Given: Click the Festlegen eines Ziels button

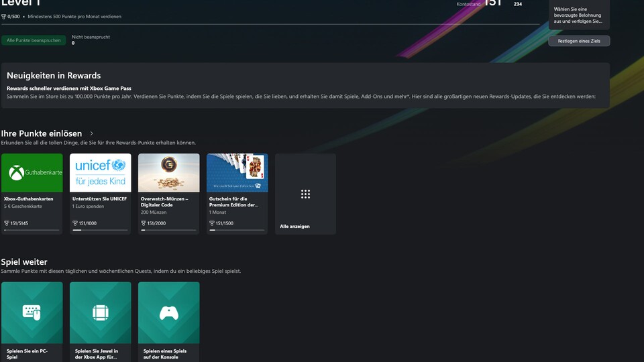Looking at the screenshot, I should click(x=579, y=41).
